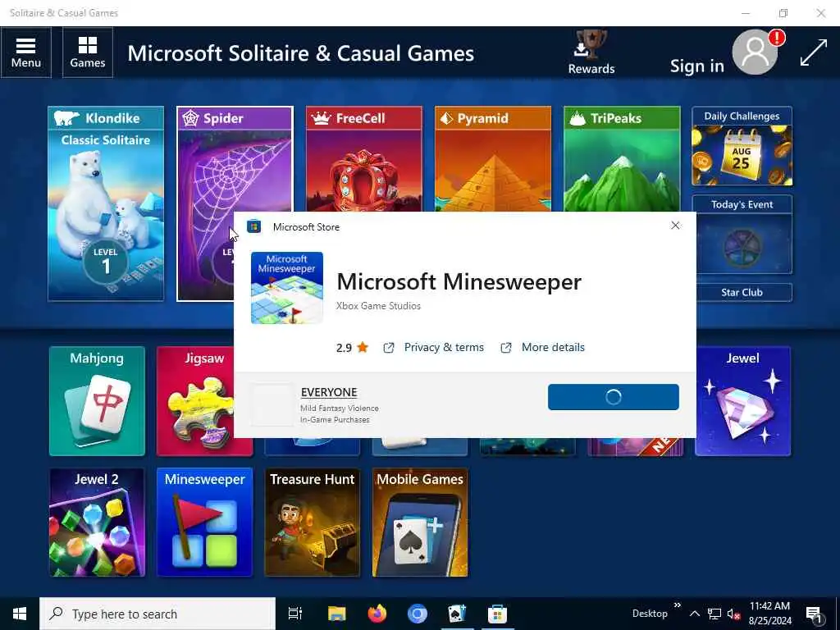The image size is (840, 630).
Task: Open the Jewel game tile
Action: point(742,401)
